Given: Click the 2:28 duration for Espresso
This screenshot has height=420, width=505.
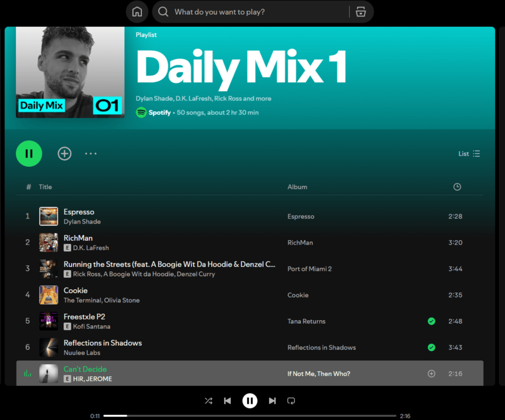Looking at the screenshot, I should click(455, 216).
